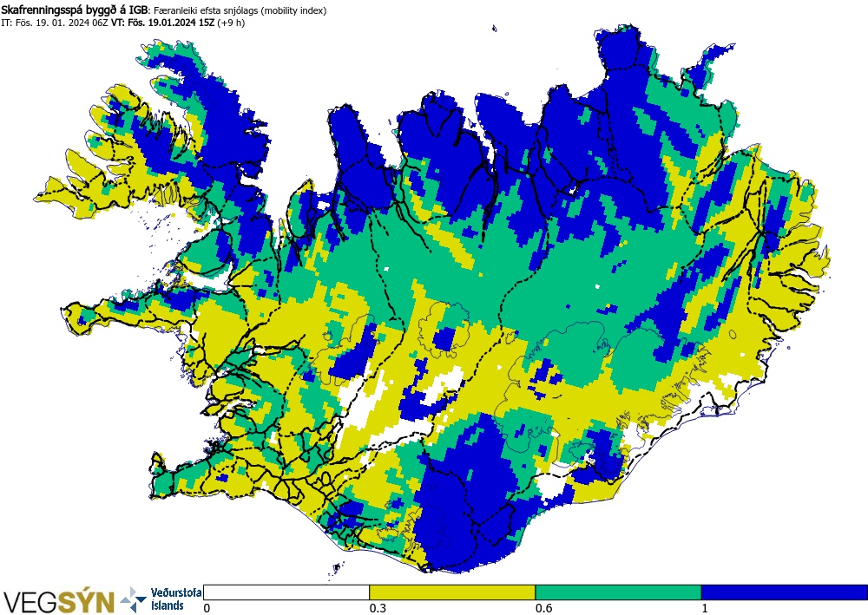
Task: Click the legend value label '0.6'
Action: [543, 608]
